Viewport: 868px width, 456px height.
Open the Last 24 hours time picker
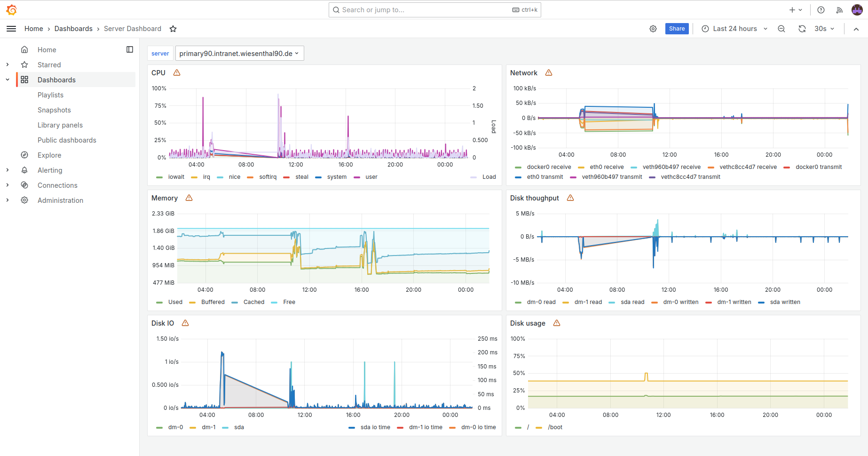pyautogui.click(x=734, y=29)
